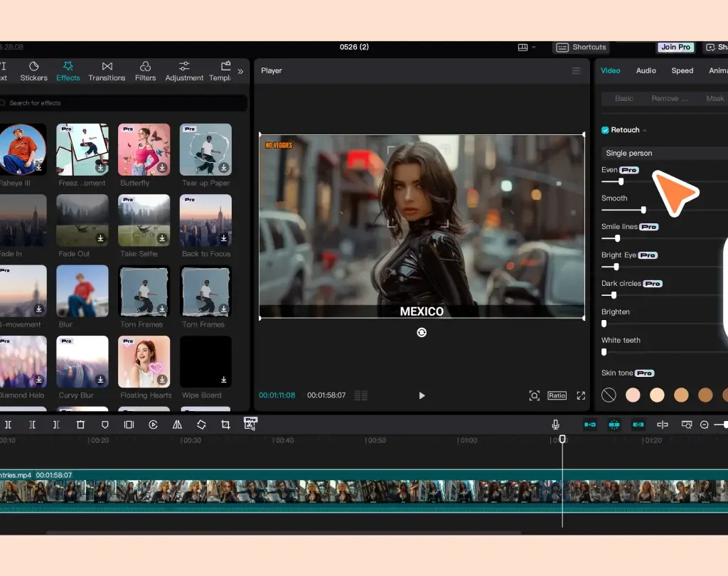The height and width of the screenshot is (576, 728).
Task: Switch to the Audio tab
Action: click(646, 70)
